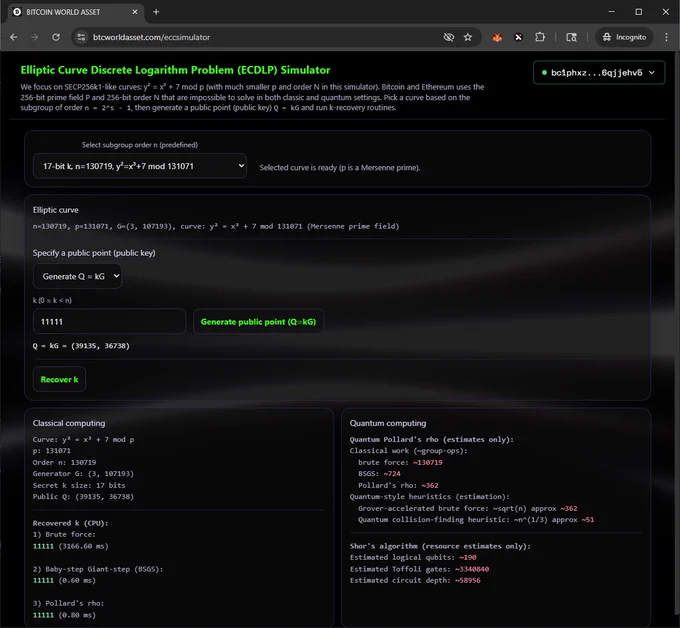The image size is (680, 628).
Task: Click the tab search icon in the toolbar
Action: pos(572,37)
